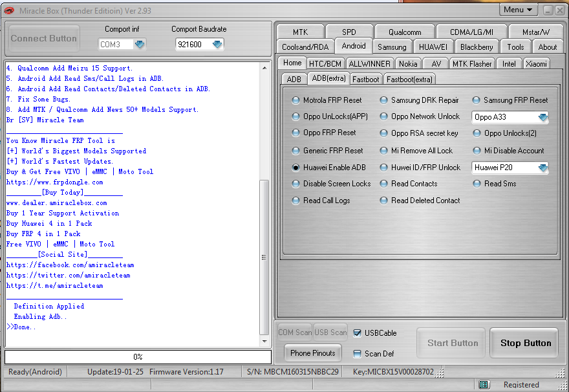Open the About tab
This screenshot has height=392, width=569.
point(547,47)
